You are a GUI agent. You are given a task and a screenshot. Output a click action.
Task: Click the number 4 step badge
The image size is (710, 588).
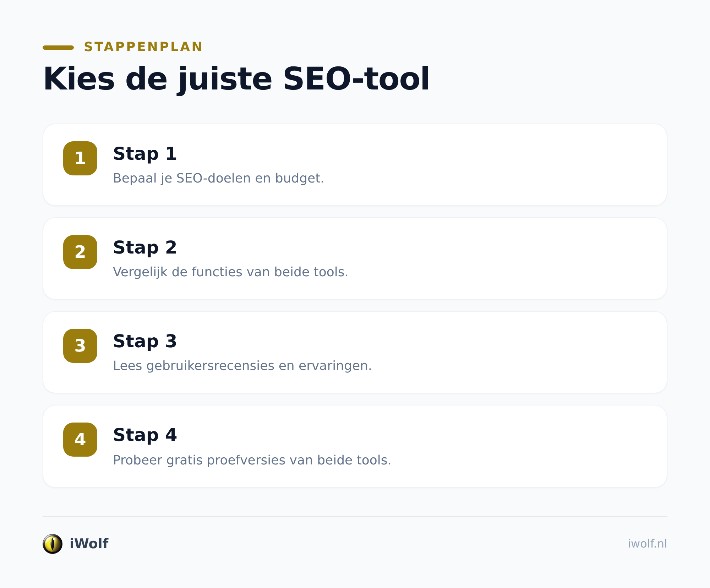point(80,440)
